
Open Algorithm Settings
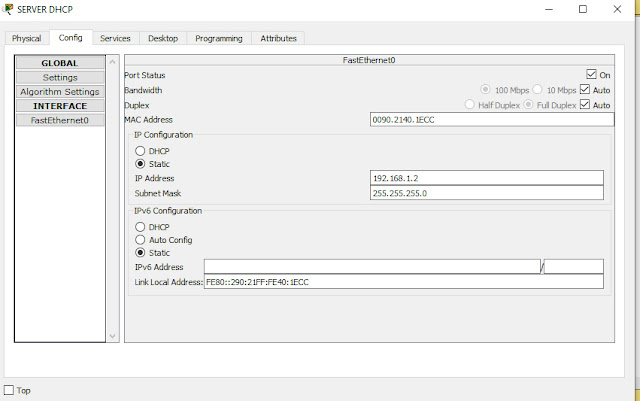click(60, 91)
